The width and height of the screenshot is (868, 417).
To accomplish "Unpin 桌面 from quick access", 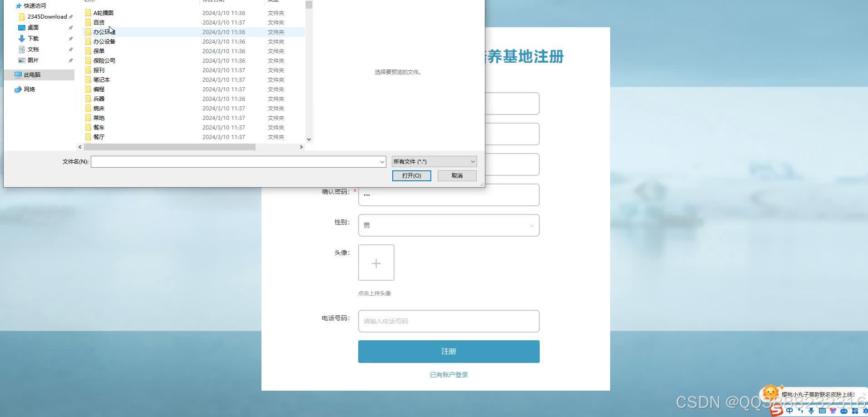I will pyautogui.click(x=71, y=27).
